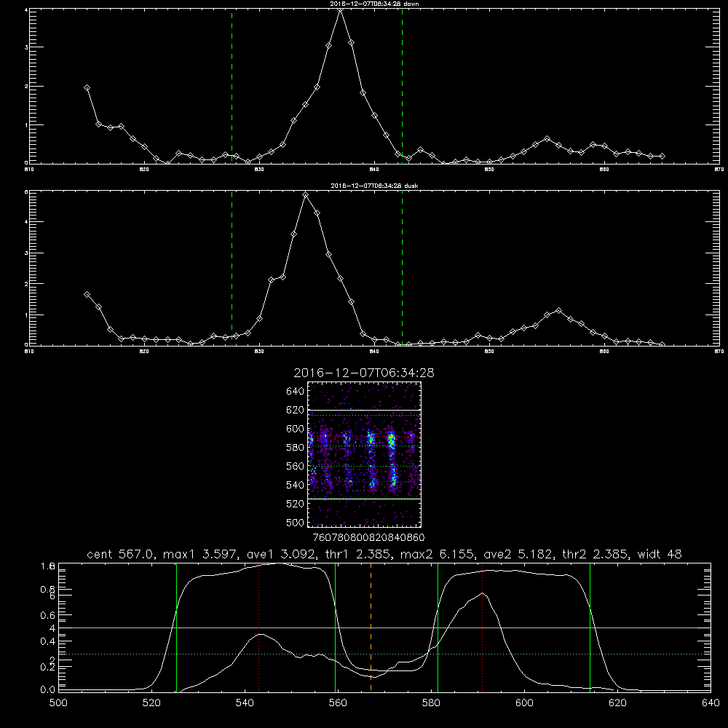Click the 520 label on spectral image y-axis
Screen dimensions: 728x728
[295, 504]
